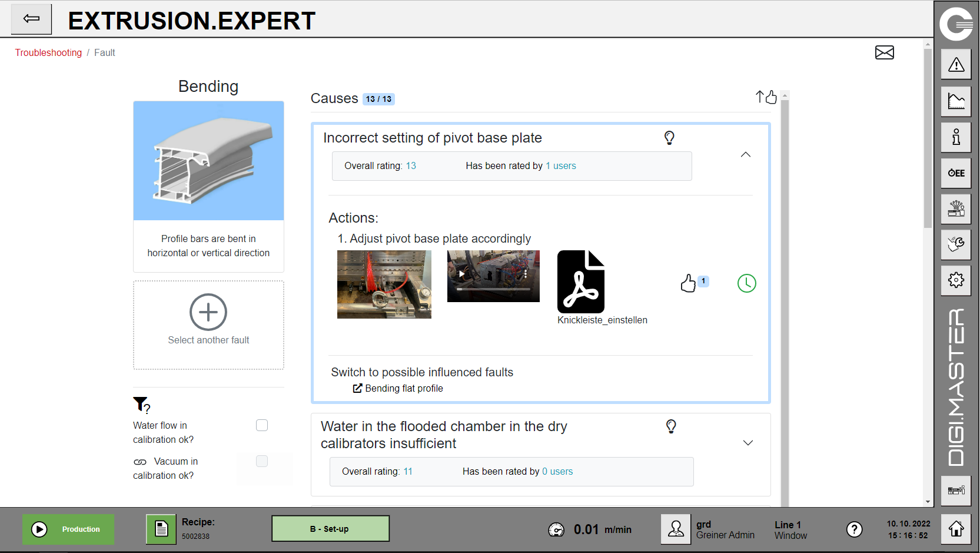Click the grd Greiner Admin user name
Viewport: 980px width, 553px height.
(x=725, y=530)
